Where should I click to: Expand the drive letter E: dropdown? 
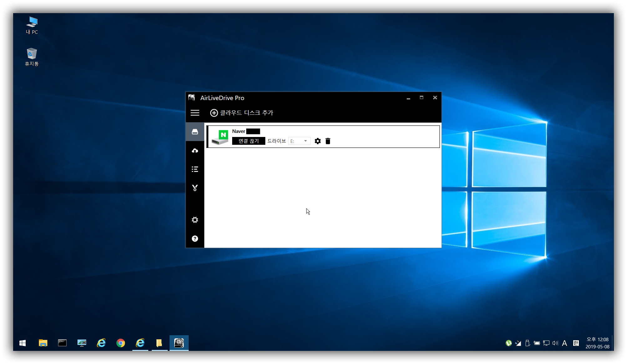[299, 141]
